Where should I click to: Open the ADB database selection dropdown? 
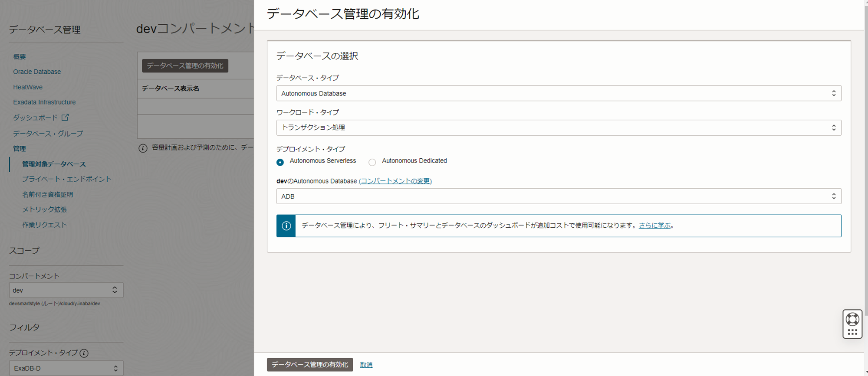(559, 196)
